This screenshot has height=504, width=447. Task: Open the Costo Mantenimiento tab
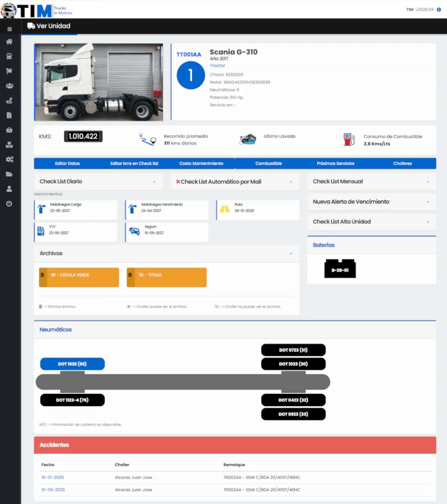pos(201,163)
